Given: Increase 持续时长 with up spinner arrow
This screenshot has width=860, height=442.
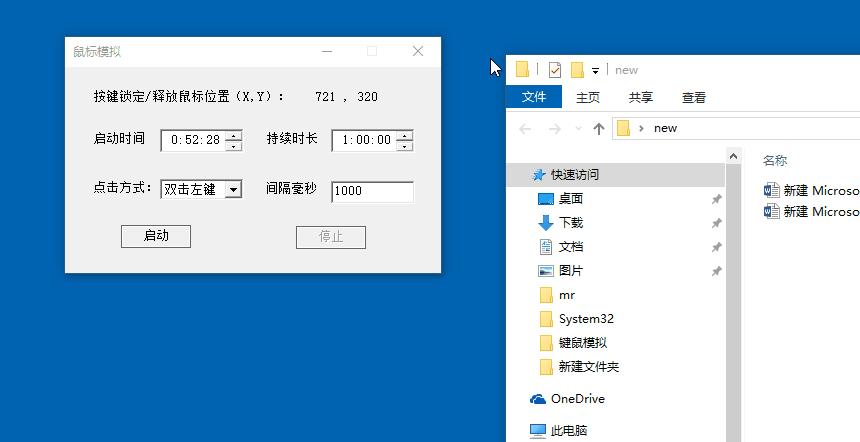Looking at the screenshot, I should 405,136.
